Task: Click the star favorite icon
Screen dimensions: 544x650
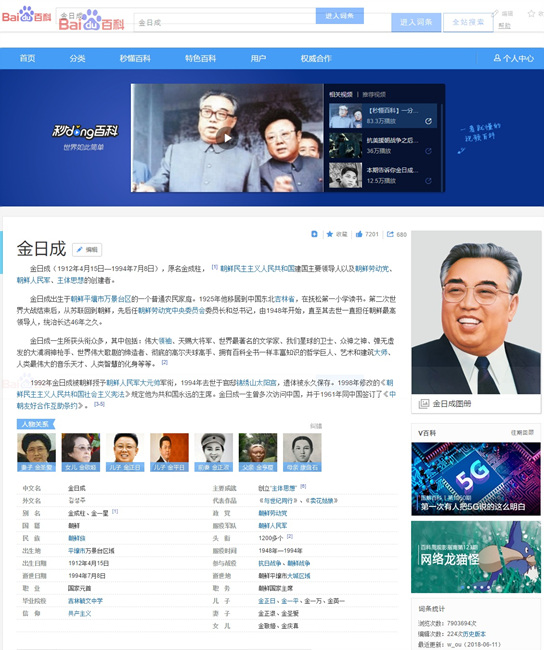Action: [x=330, y=234]
